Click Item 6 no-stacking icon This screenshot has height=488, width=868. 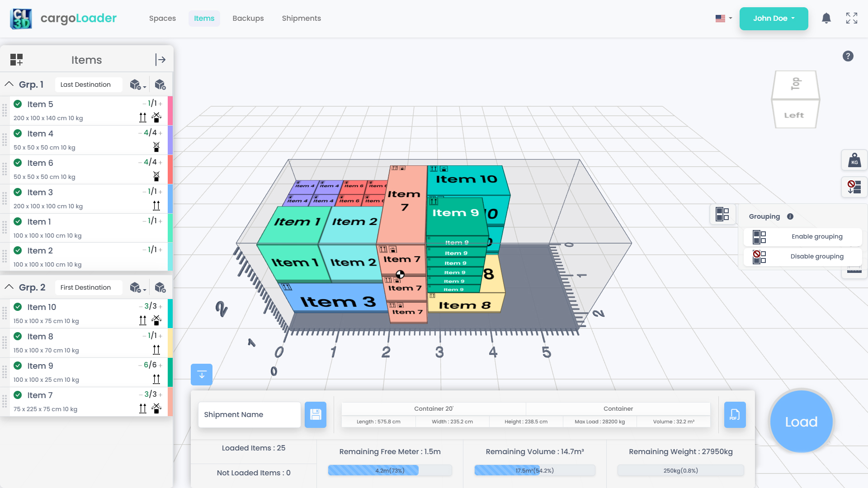[156, 176]
